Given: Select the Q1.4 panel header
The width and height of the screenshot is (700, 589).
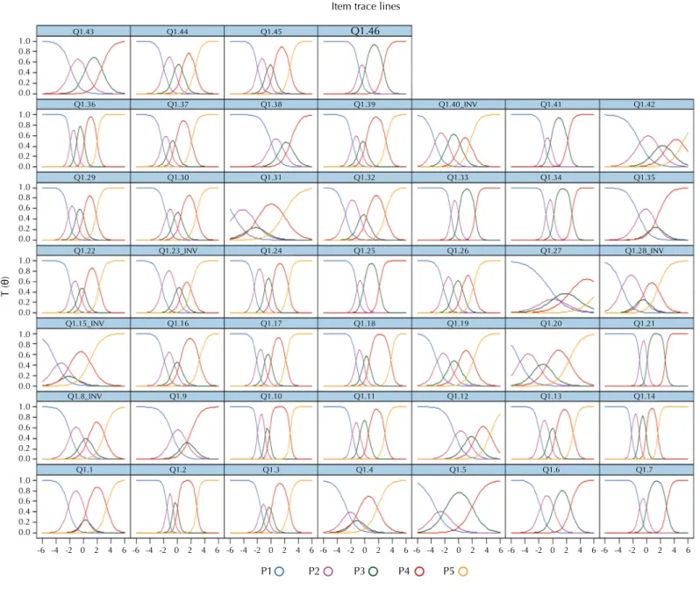Looking at the screenshot, I should (365, 470).
